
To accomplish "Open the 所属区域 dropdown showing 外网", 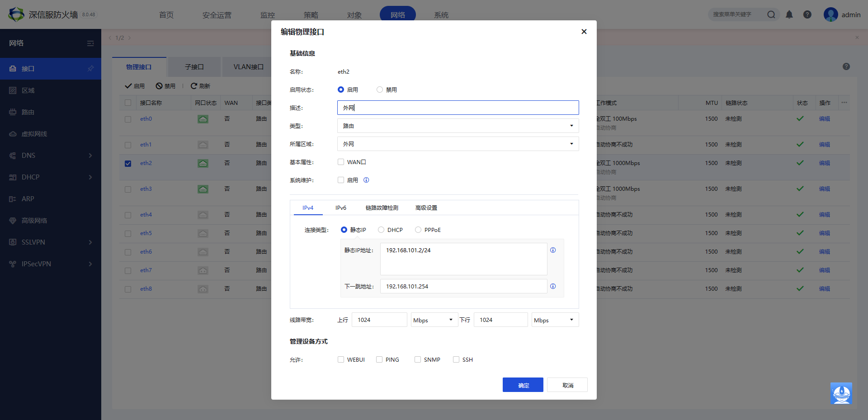I will tap(458, 144).
